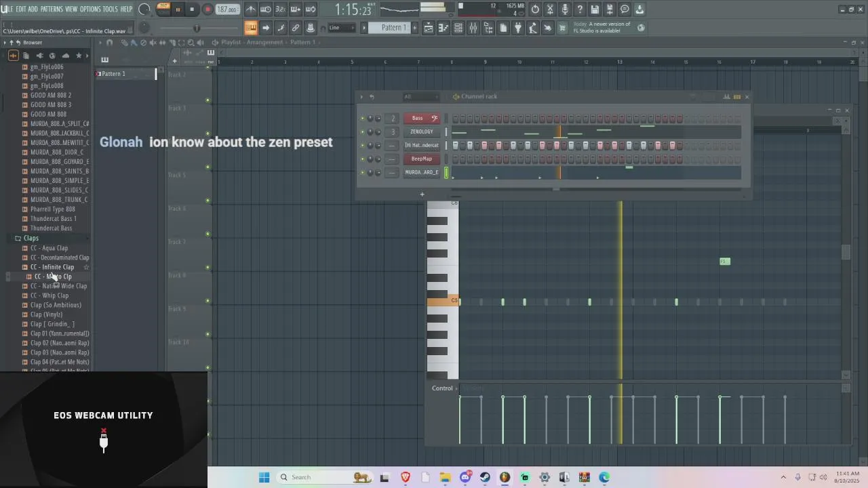Open the Browser panel options arrow
Screen dimensions: 868x488
click(x=5, y=43)
